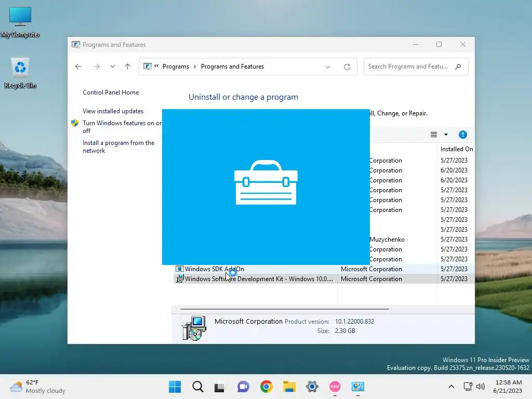This screenshot has height=399, width=532.
Task: Focus the Search Programs and Features box
Action: (416, 66)
